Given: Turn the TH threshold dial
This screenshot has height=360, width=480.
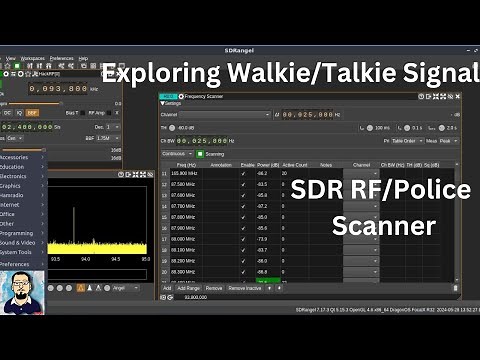Looking at the screenshot, I should point(172,128).
